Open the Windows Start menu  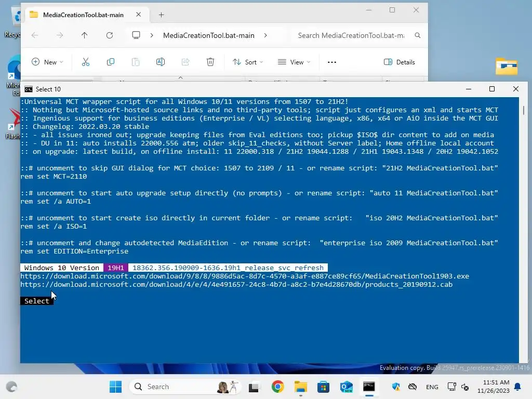click(115, 387)
